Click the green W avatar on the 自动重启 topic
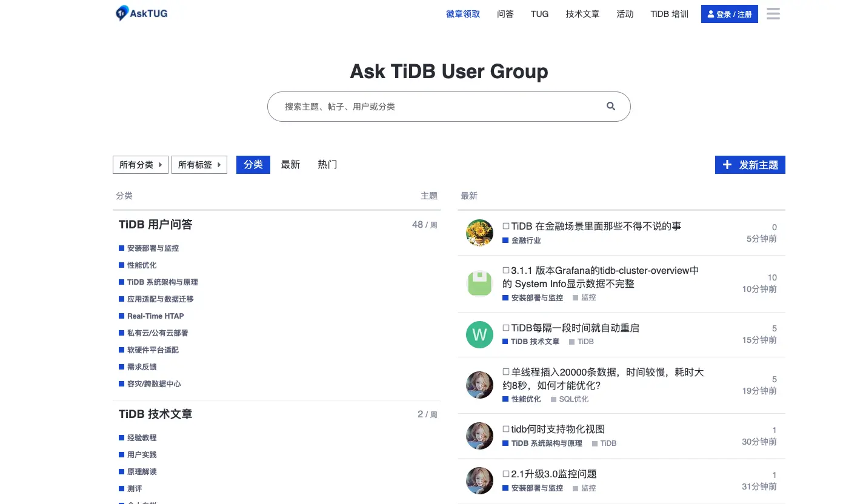 click(x=479, y=334)
